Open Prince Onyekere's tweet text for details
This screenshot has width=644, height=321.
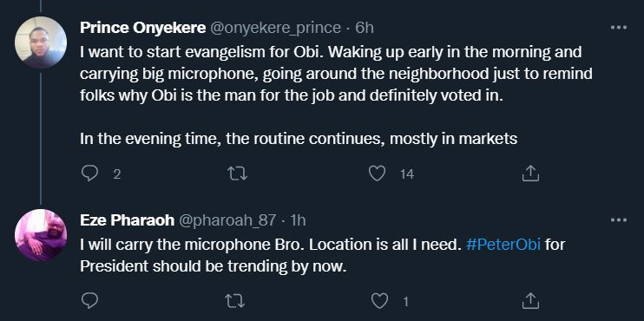pyautogui.click(x=336, y=95)
